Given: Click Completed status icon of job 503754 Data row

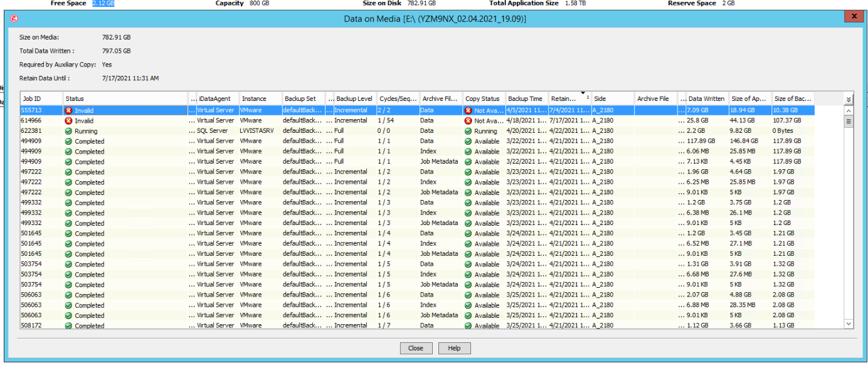Looking at the screenshot, I should (69, 264).
